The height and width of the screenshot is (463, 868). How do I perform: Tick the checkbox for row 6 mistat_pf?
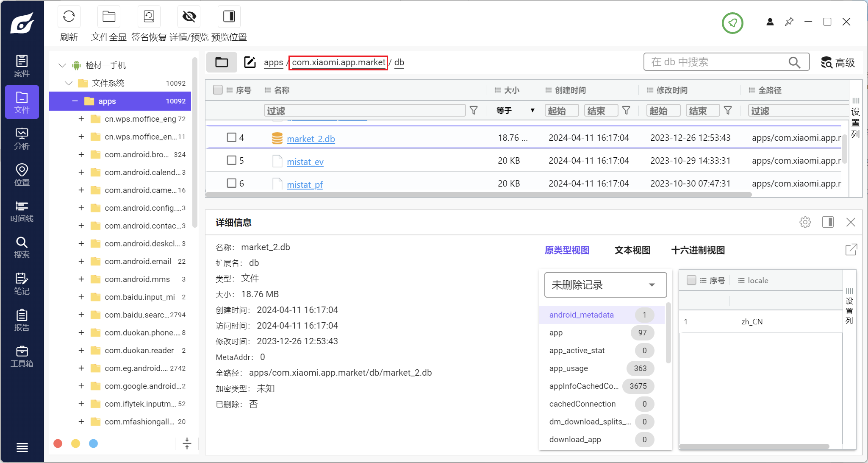[231, 183]
